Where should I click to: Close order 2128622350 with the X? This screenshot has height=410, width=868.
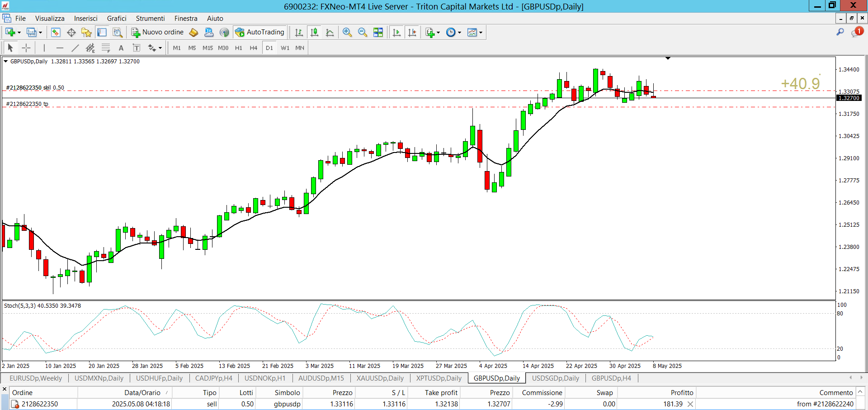[x=690, y=404]
